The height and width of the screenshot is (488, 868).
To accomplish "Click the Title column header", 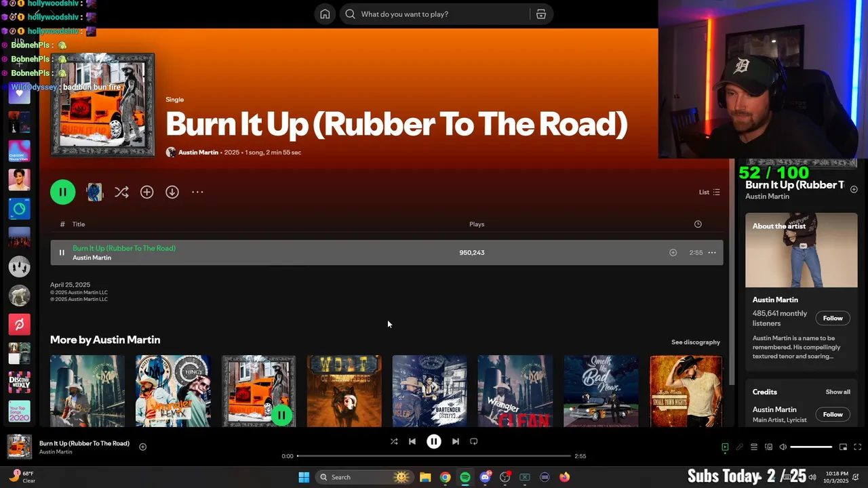I will (x=79, y=224).
